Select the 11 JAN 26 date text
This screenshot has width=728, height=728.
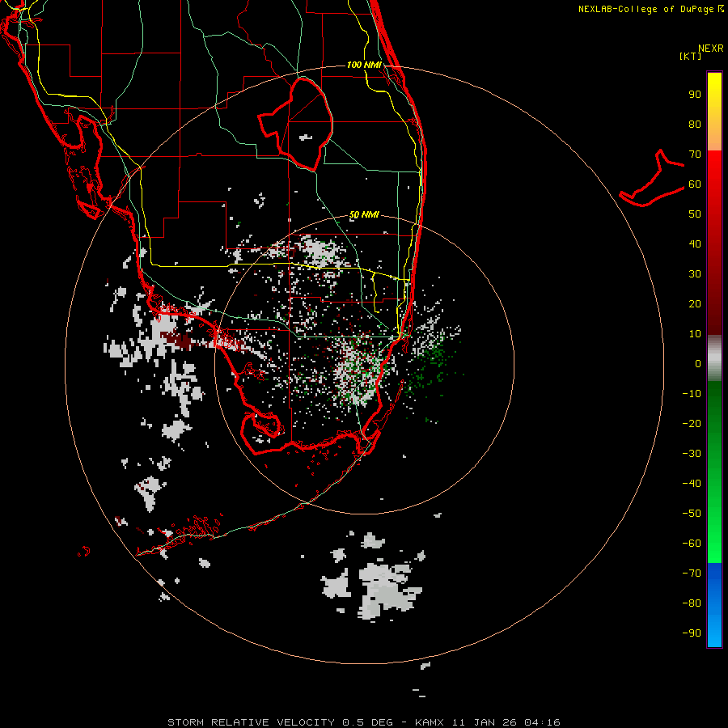(485, 722)
